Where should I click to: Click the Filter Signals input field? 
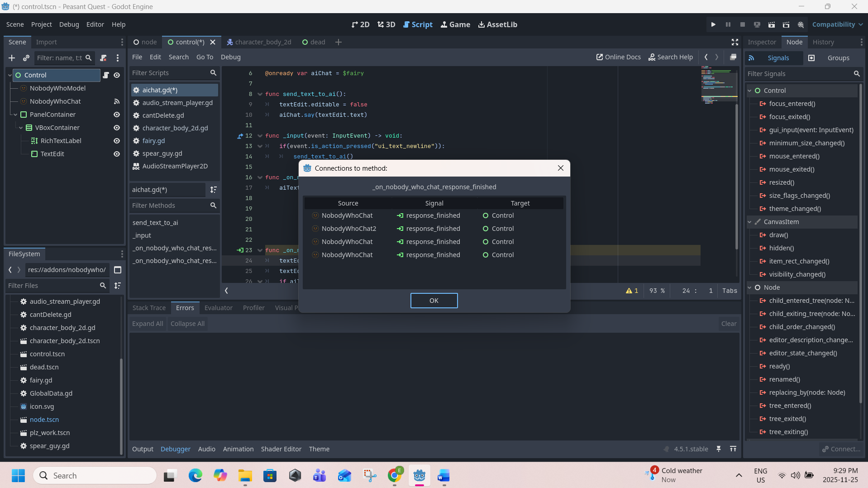[798, 74]
